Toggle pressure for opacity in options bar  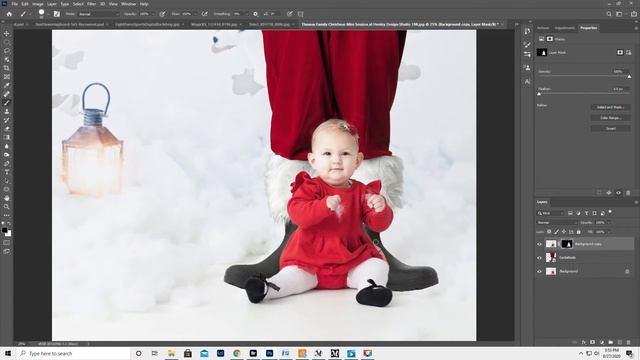point(162,14)
